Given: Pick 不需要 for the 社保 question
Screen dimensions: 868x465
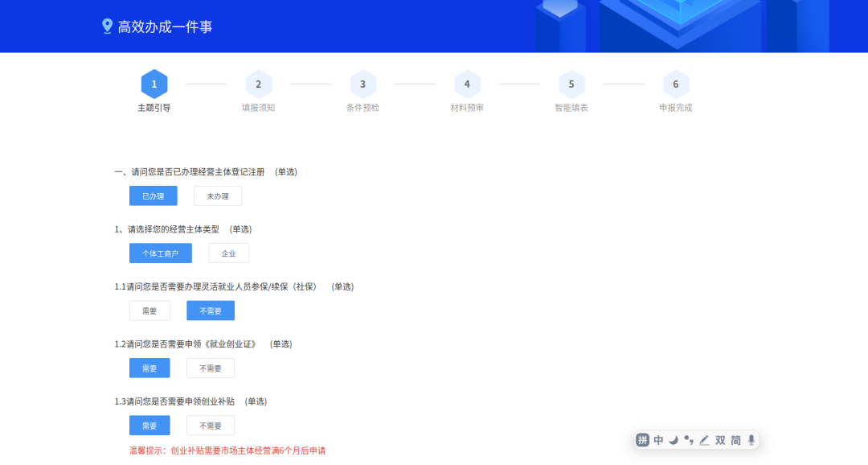Looking at the screenshot, I should tap(210, 310).
